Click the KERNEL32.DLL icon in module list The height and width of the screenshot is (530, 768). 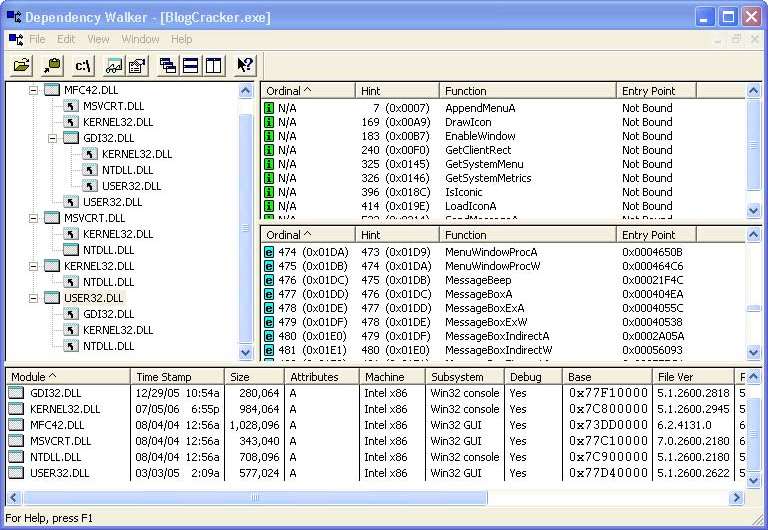click(x=16, y=409)
